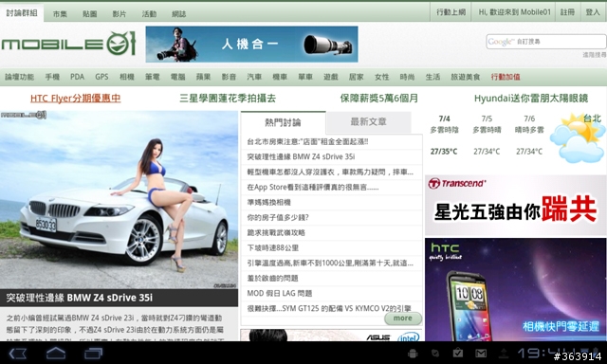Focus the Google custom search field
The height and width of the screenshot is (364, 607).
[546, 42]
